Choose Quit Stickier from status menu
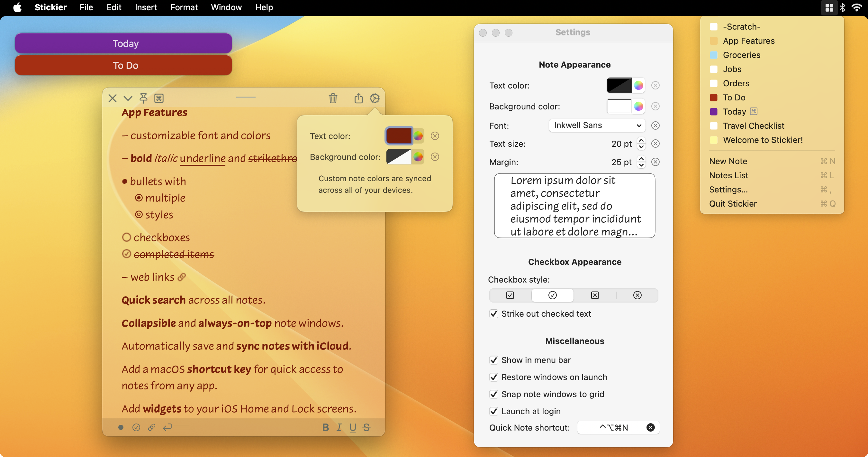Image resolution: width=868 pixels, height=457 pixels. [772, 204]
